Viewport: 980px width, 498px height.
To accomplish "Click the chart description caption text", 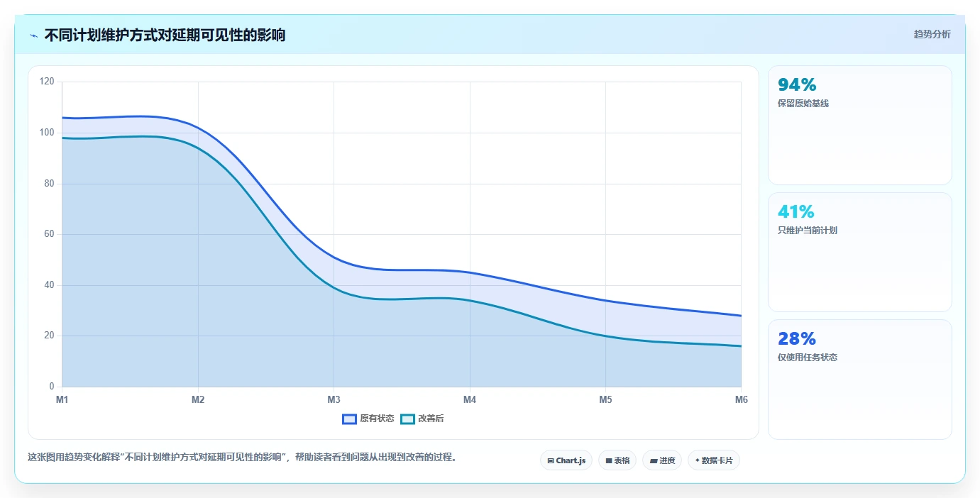I will point(242,457).
